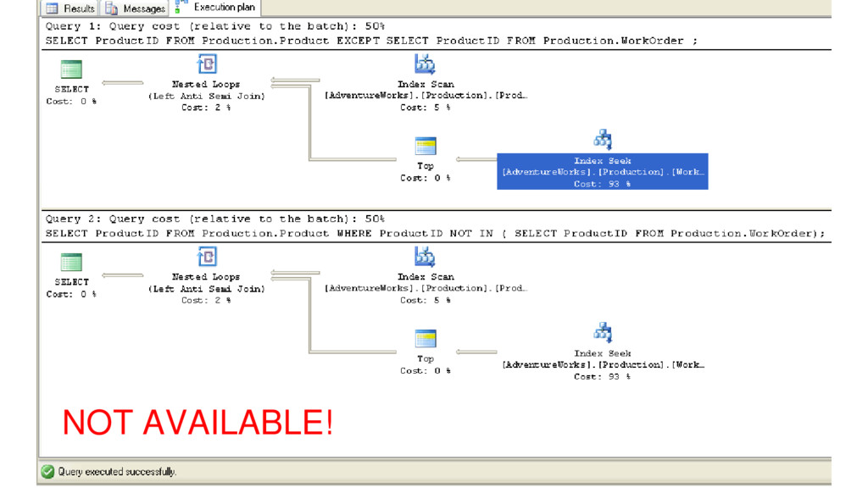Click 'Left Anti Semi Join' label in Query 1
The height and width of the screenshot is (488, 868).
[207, 96]
